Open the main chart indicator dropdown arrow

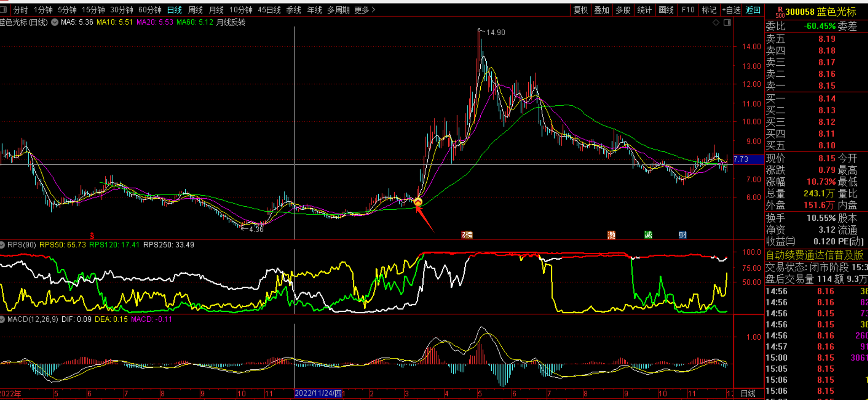click(55, 23)
